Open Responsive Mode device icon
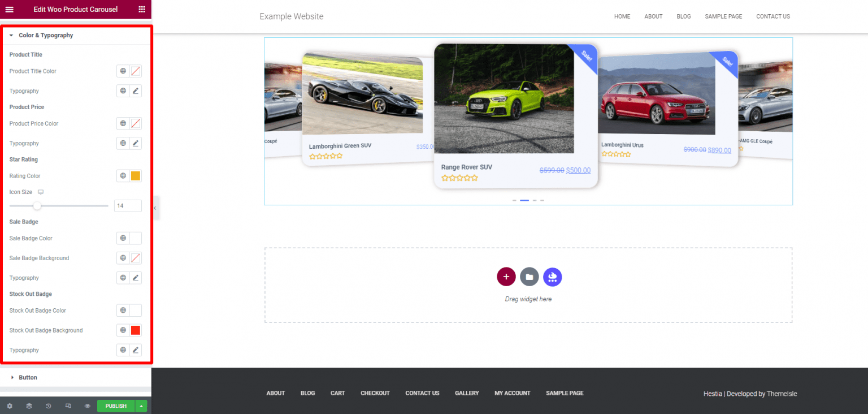The image size is (868, 414). (67, 406)
